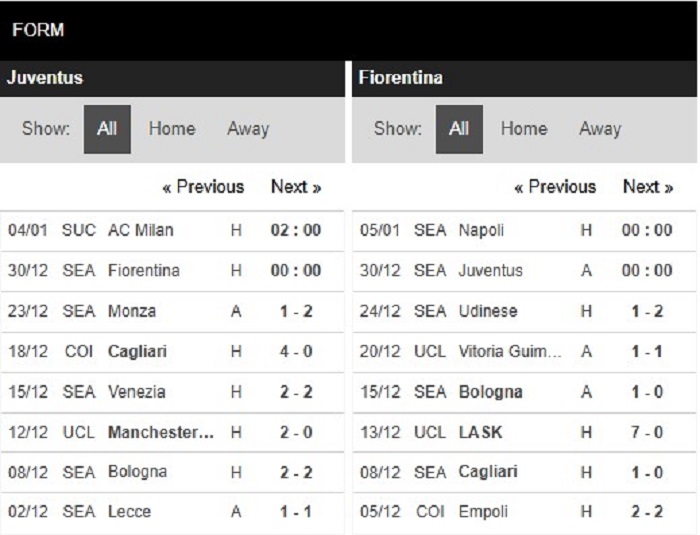Screen dimensions: 700x535
Task: Go to Next Juventus matches
Action: click(x=296, y=187)
